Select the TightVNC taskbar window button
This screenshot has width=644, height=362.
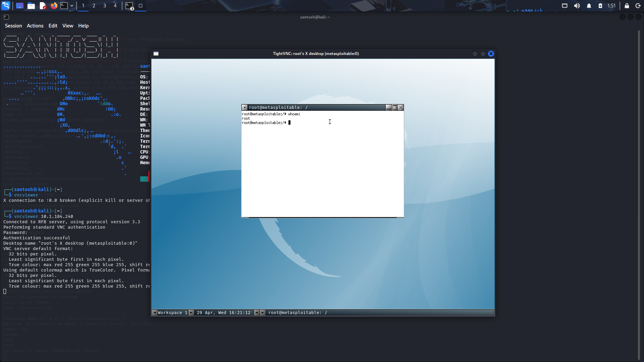click(141, 6)
